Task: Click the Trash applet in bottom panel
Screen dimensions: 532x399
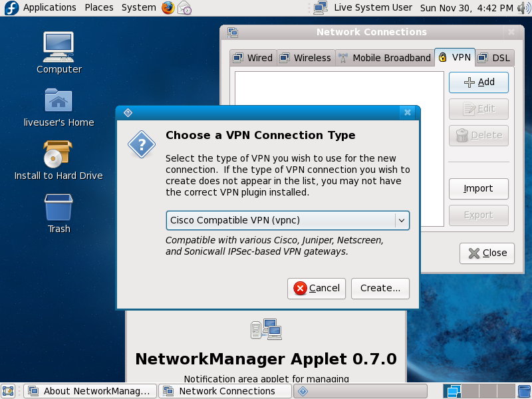Action: tap(525, 391)
